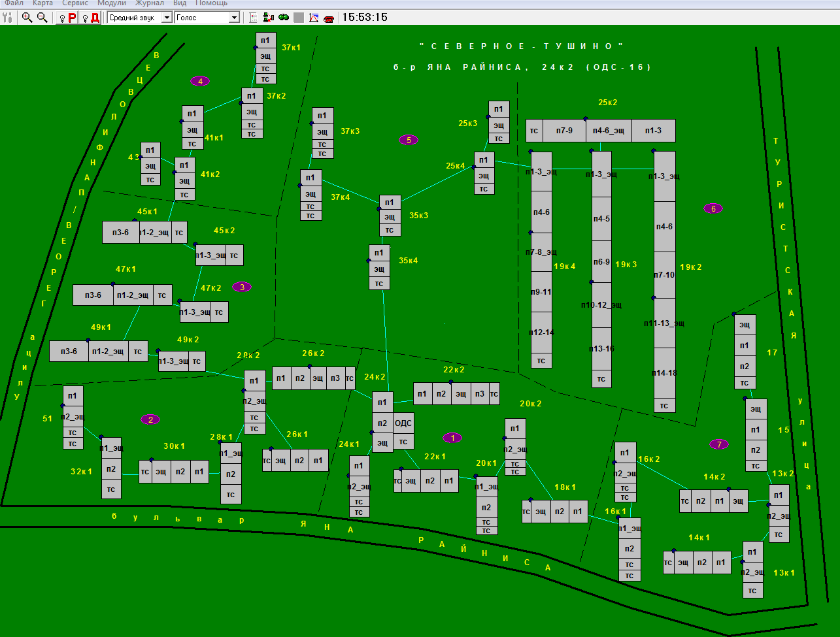Zoom in with the plus magnifier
840x637 pixels.
[27, 18]
